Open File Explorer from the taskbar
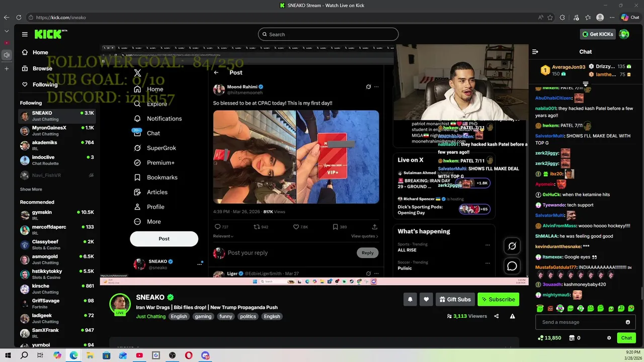 [x=90, y=355]
